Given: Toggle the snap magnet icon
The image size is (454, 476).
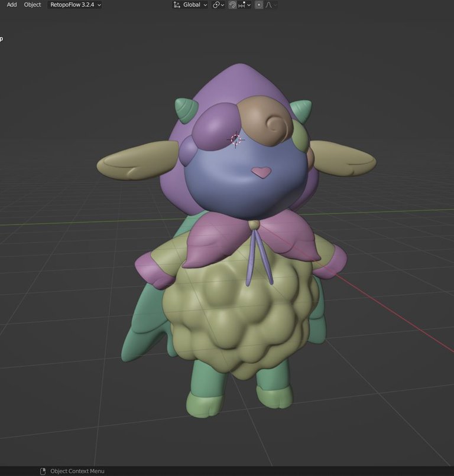Looking at the screenshot, I should coord(232,5).
